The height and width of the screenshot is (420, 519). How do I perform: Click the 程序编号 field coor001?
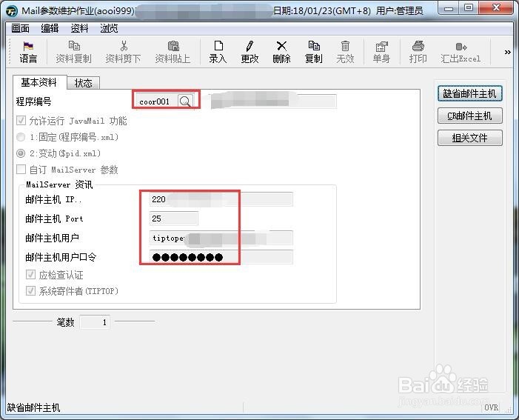[156, 101]
